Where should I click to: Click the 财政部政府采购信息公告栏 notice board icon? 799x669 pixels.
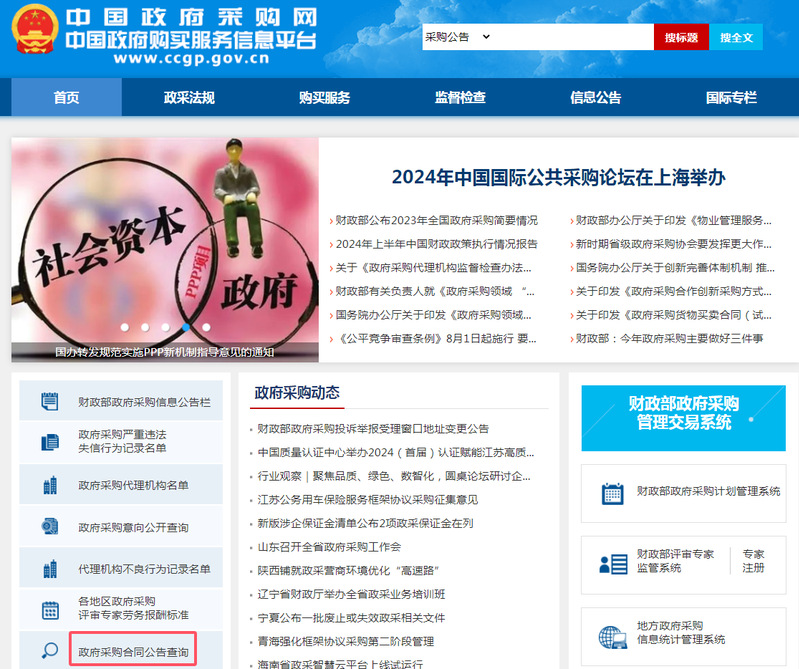point(49,402)
